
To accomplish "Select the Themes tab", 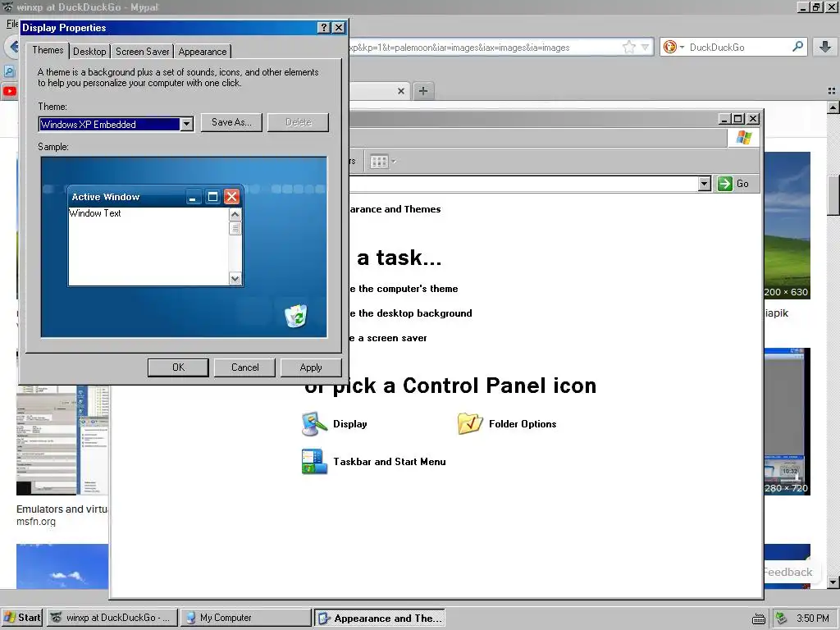I will coord(48,50).
